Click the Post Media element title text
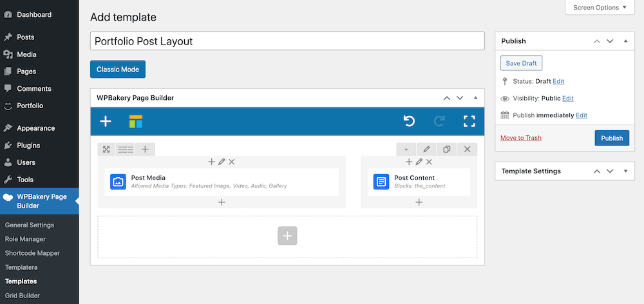 [148, 178]
